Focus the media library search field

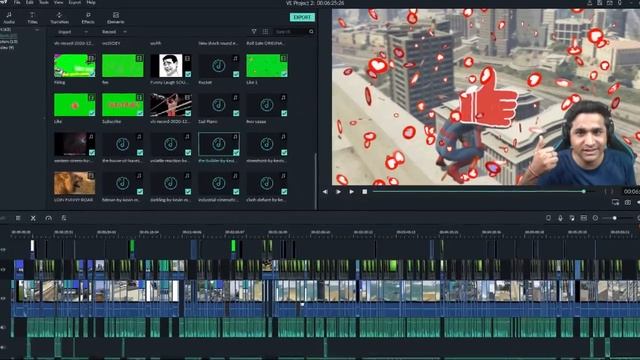[x=290, y=31]
